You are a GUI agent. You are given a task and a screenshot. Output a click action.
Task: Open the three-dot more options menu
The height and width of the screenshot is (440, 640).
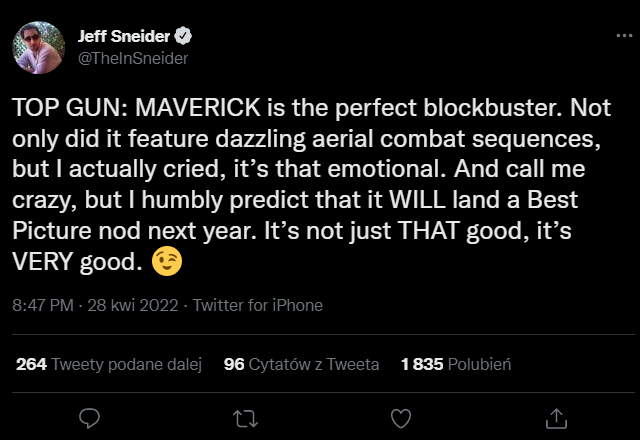click(622, 37)
